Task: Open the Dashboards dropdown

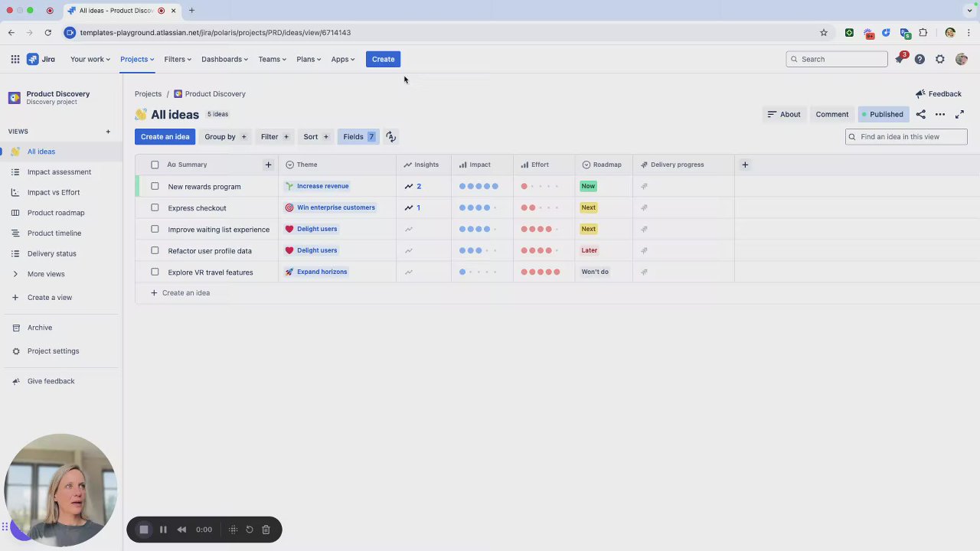Action: [224, 59]
